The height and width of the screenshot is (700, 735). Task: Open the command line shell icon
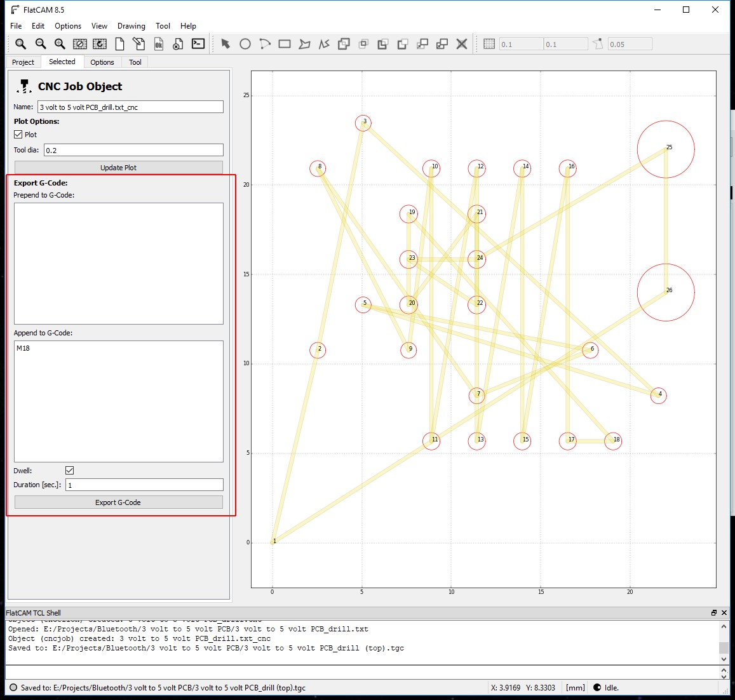tap(198, 44)
